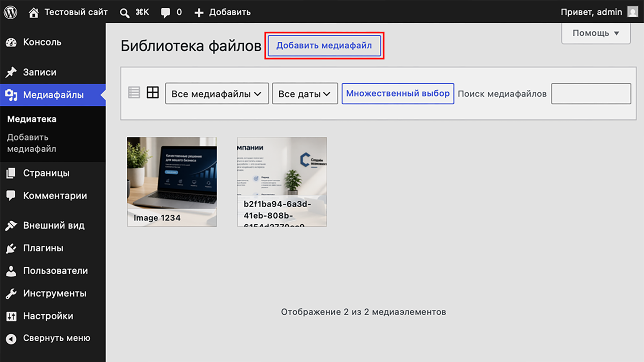Click the WordPress logo icon
The width and height of the screenshot is (644, 362).
(10, 12)
